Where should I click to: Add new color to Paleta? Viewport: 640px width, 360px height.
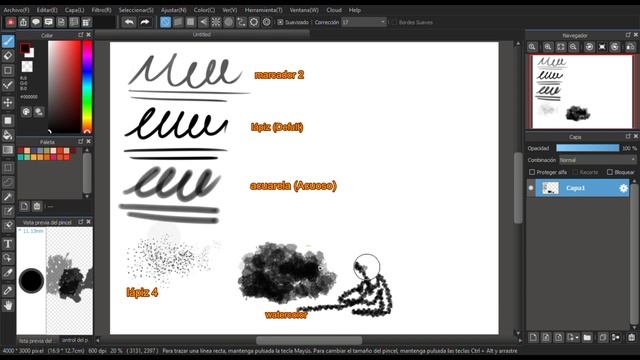click(24, 206)
